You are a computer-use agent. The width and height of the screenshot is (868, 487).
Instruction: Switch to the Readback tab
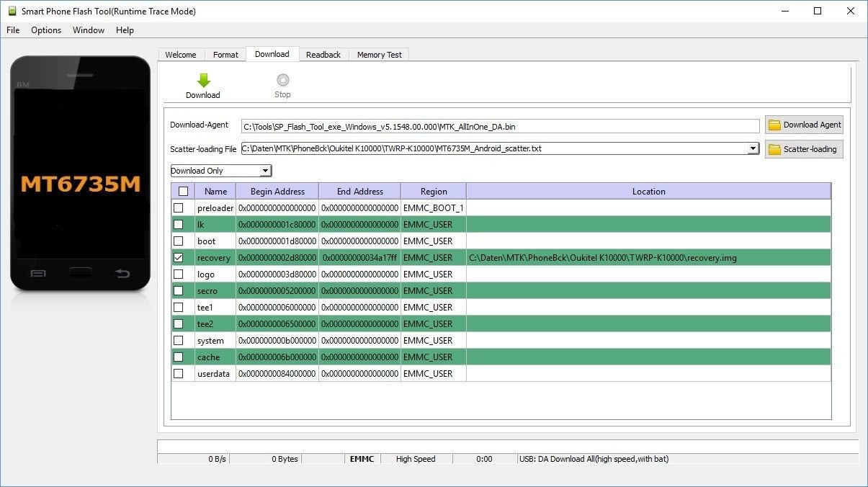pyautogui.click(x=323, y=55)
